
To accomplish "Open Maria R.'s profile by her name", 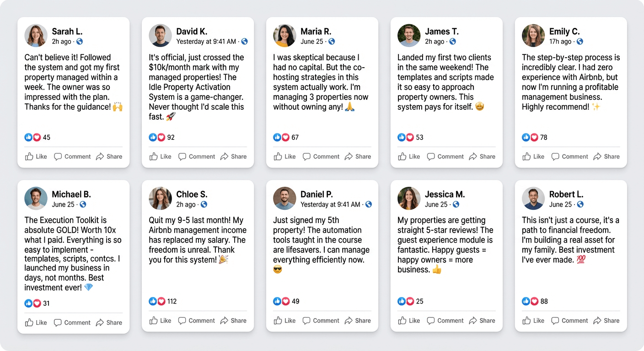I will (316, 32).
